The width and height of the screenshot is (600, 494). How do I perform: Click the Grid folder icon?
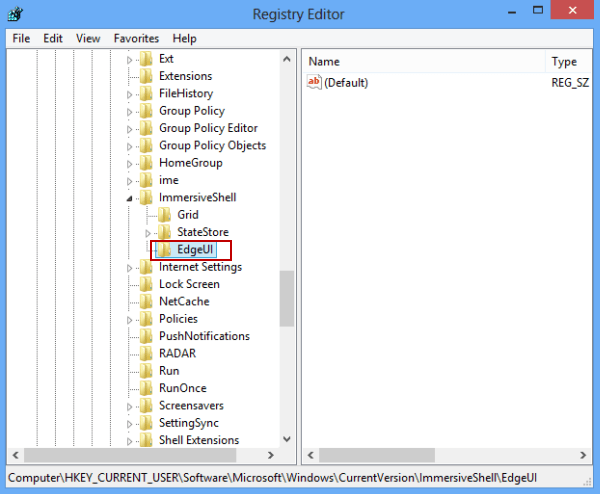click(x=165, y=215)
